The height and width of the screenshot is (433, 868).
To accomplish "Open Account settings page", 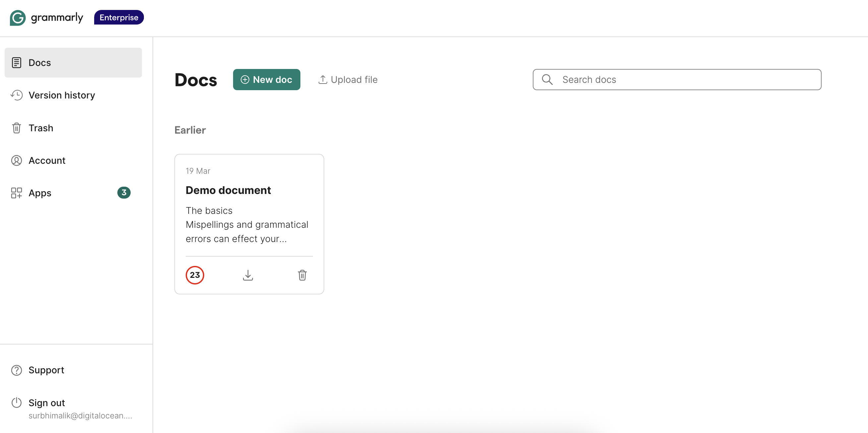I will pyautogui.click(x=47, y=160).
